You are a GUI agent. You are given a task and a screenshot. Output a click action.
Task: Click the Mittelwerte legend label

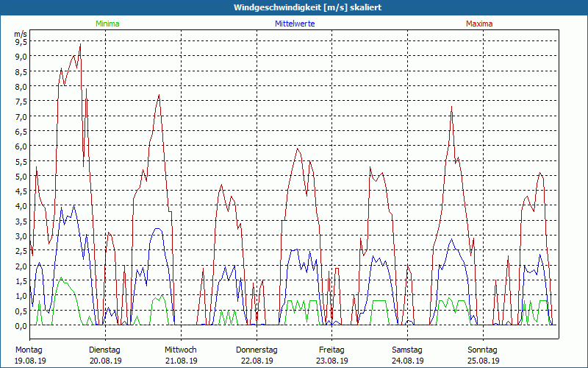tap(295, 24)
